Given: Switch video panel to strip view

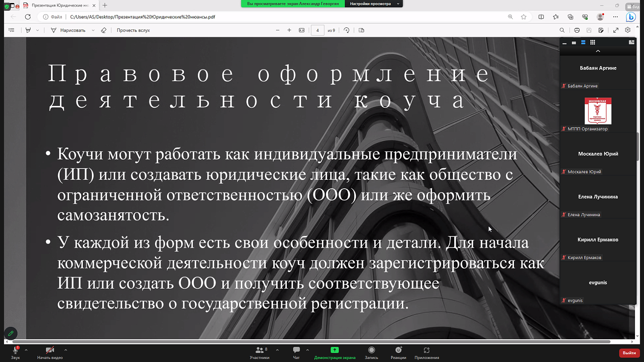Looking at the screenshot, I should click(x=583, y=42).
